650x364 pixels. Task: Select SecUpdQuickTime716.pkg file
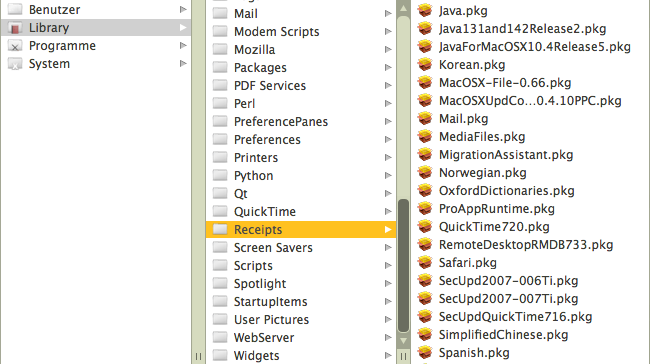(515, 317)
